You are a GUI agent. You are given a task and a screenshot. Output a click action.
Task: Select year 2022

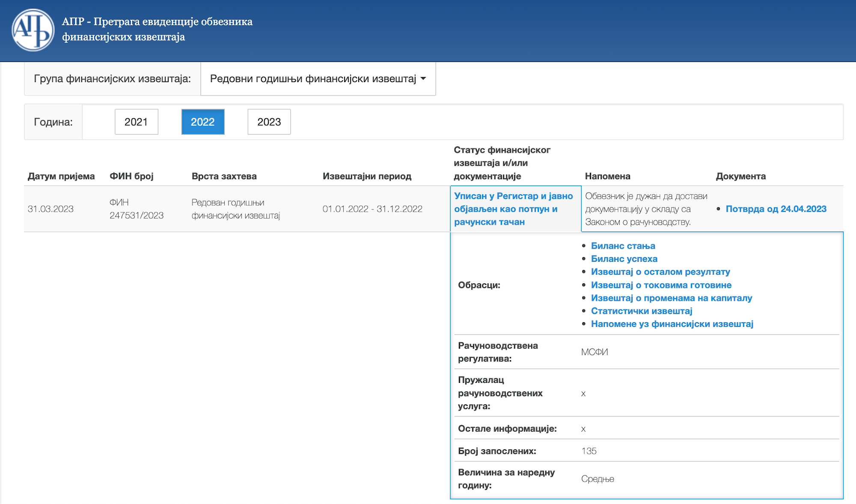pyautogui.click(x=202, y=122)
